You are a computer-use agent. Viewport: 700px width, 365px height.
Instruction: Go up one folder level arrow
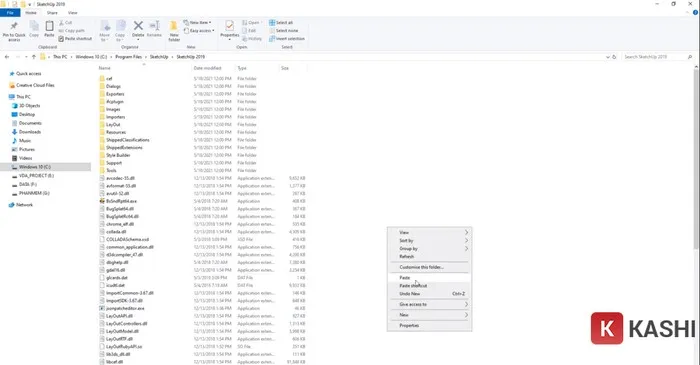(x=33, y=57)
